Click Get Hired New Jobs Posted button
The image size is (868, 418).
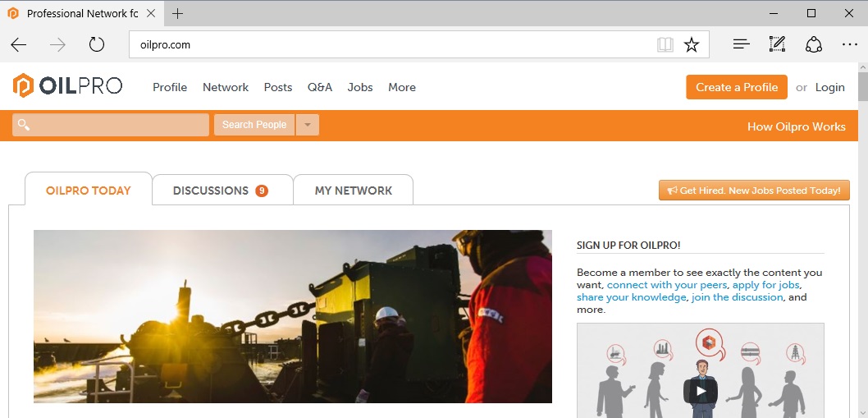754,191
